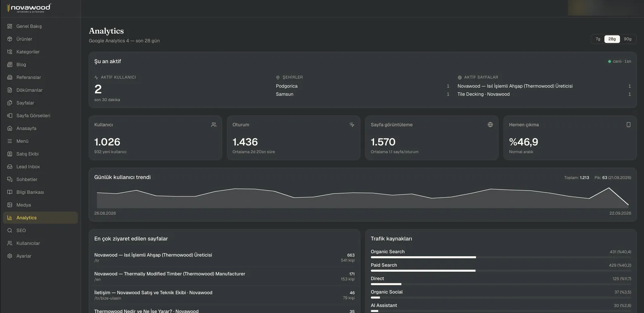
Task: Click the SEO magnifier icon
Action: pos(10,230)
